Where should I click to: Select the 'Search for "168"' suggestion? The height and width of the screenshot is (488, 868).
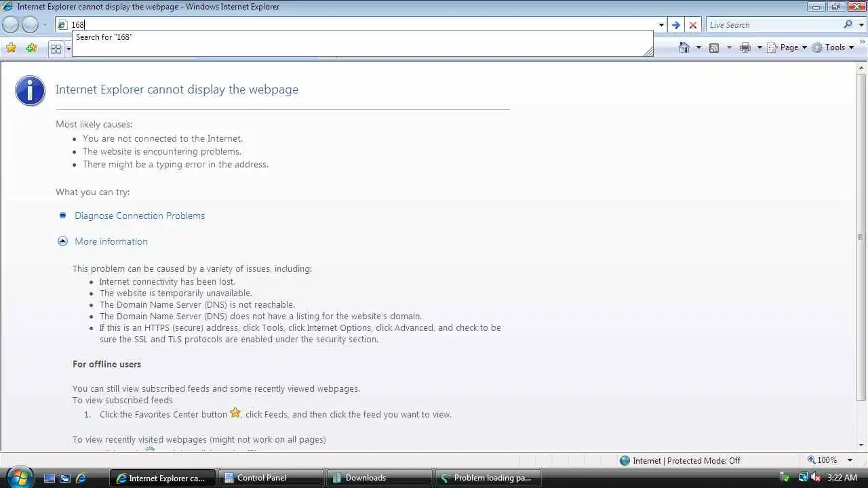point(363,37)
